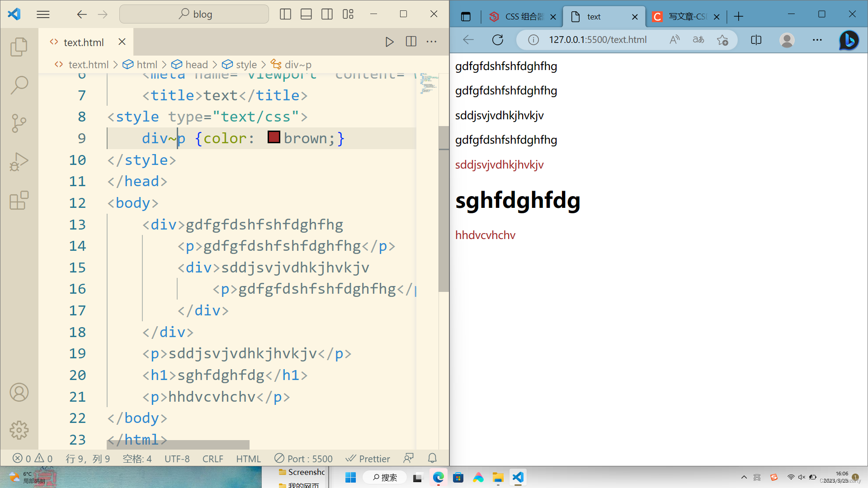
Task: Stop Live Server at Port 5500
Action: (x=304, y=459)
